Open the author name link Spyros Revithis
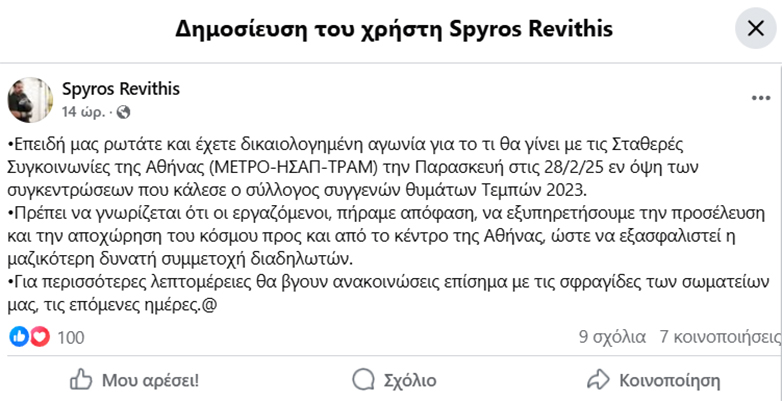 [121, 89]
